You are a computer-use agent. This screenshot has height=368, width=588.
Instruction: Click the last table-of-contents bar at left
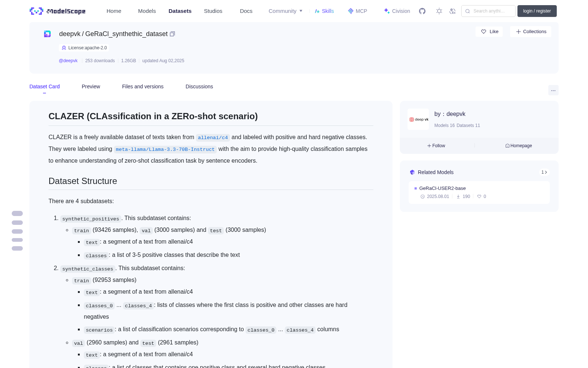tap(17, 248)
